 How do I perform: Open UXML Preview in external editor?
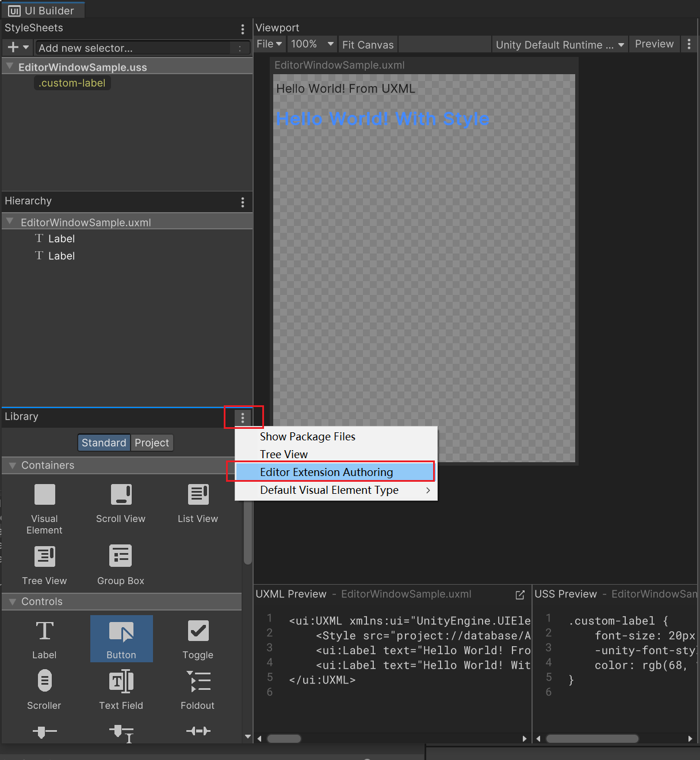520,595
